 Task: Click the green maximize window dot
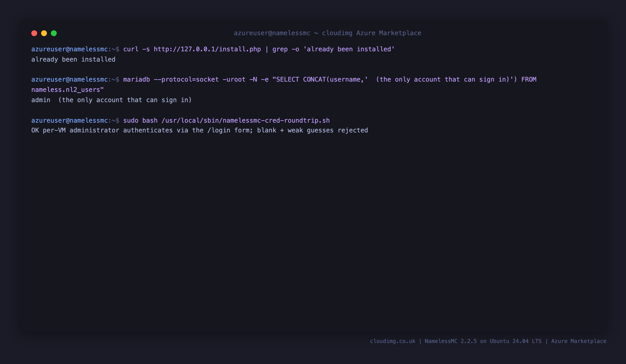click(54, 33)
